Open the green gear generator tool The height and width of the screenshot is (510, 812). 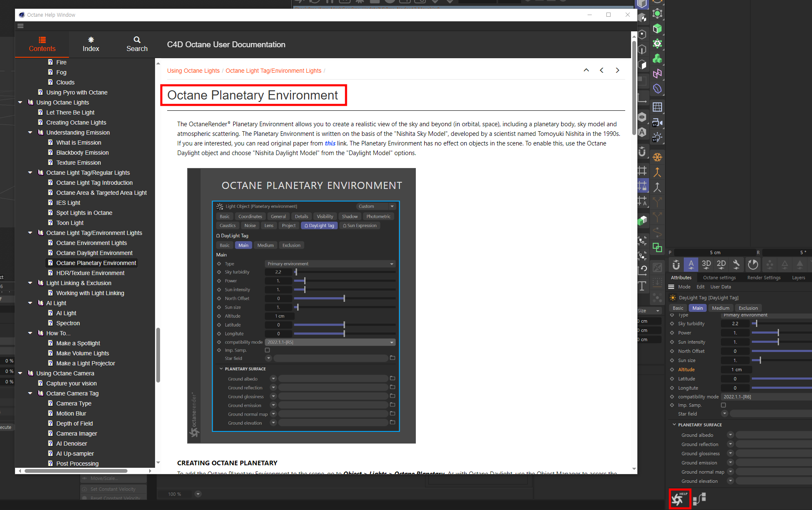(657, 43)
